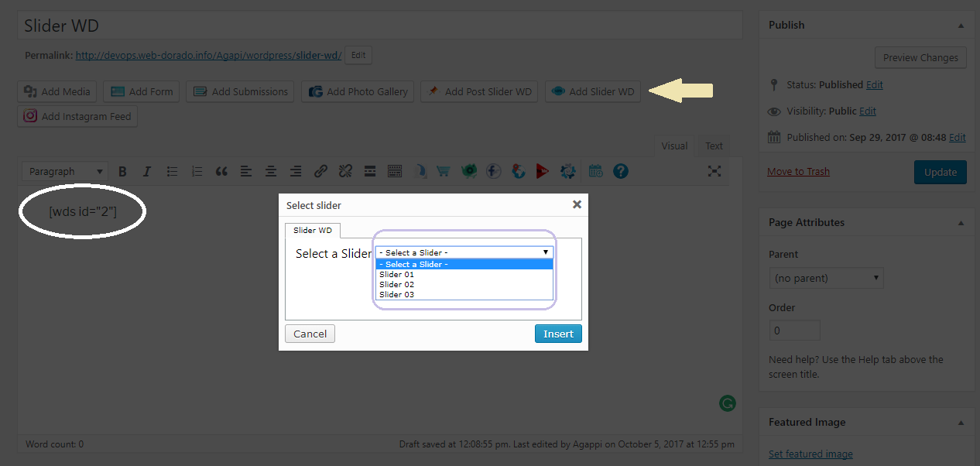Click the Order input field
980x466 pixels.
point(794,331)
